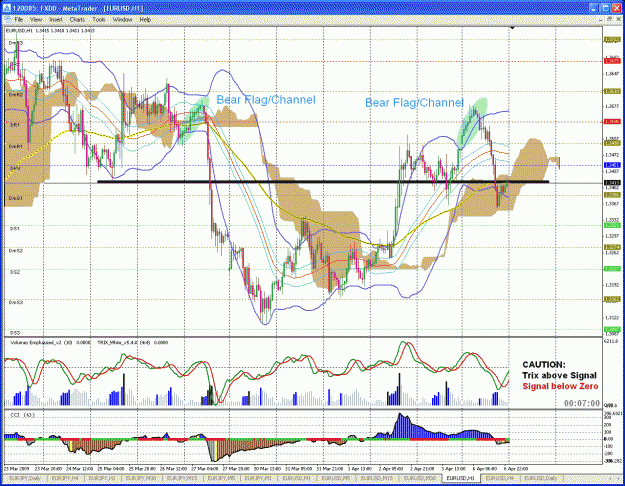Click the MetaTrader application icon in title bar
This screenshot has height=486, width=625.
point(6,8)
